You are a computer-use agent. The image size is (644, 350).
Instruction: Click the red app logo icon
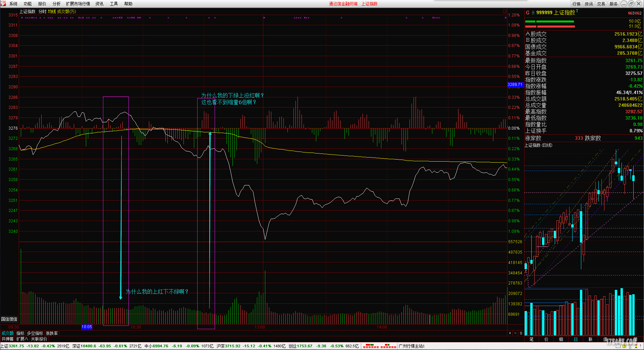point(3,3)
